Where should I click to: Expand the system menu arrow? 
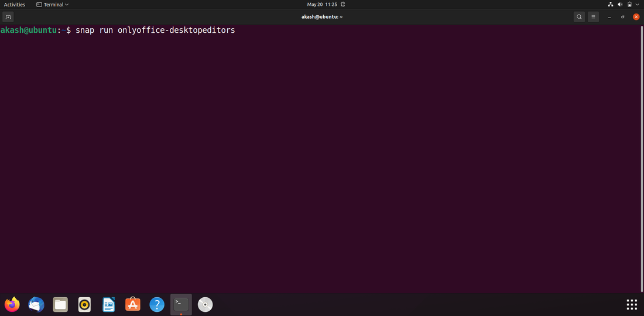pos(638,5)
